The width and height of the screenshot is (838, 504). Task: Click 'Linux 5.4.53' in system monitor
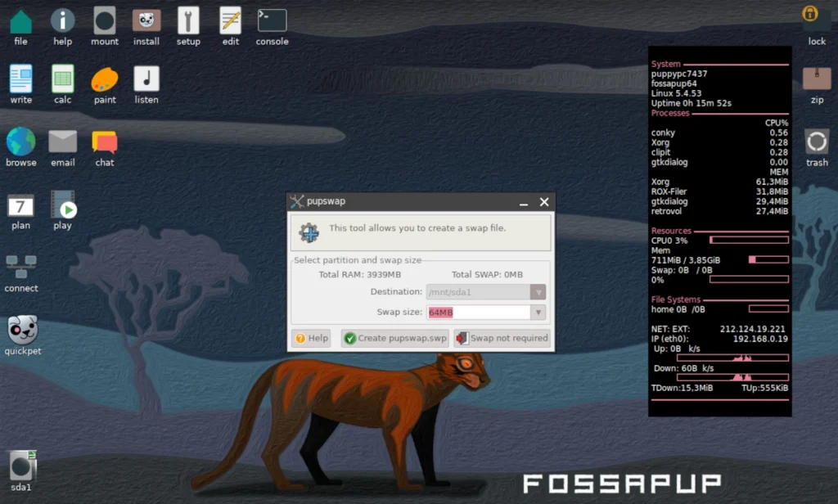click(x=676, y=93)
